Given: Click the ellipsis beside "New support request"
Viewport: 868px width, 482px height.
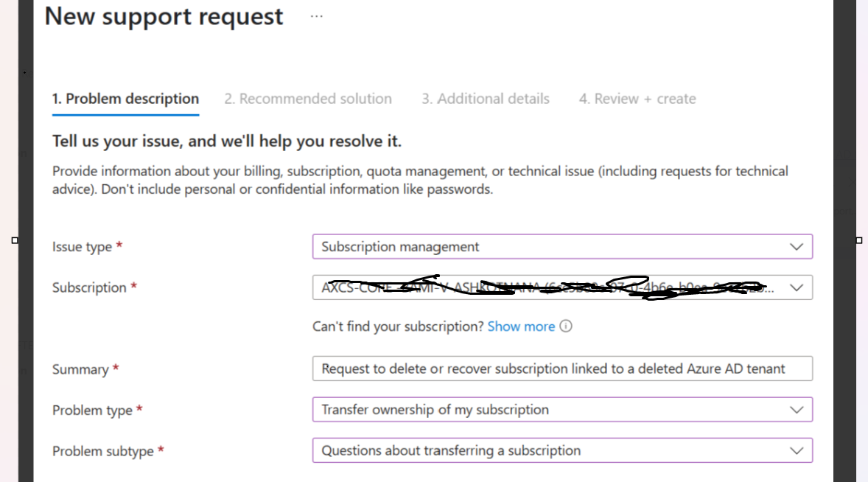Looking at the screenshot, I should click(316, 15).
